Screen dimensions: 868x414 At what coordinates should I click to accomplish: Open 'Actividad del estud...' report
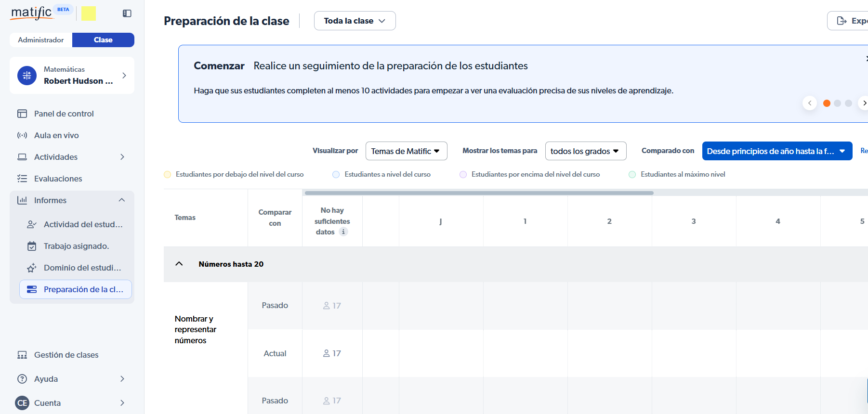(83, 224)
